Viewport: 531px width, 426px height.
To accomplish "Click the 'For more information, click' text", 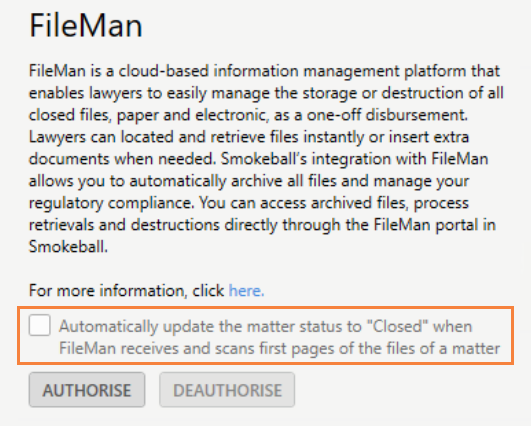I will tap(126, 291).
